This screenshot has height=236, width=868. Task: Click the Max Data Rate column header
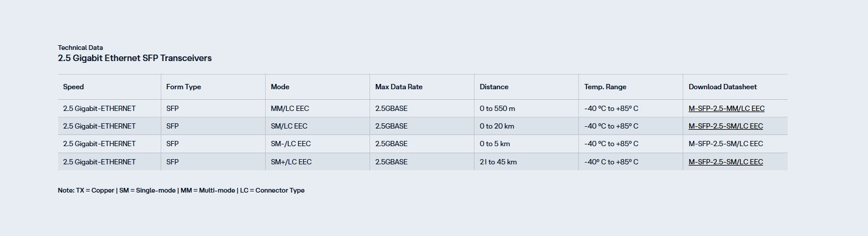coord(399,87)
